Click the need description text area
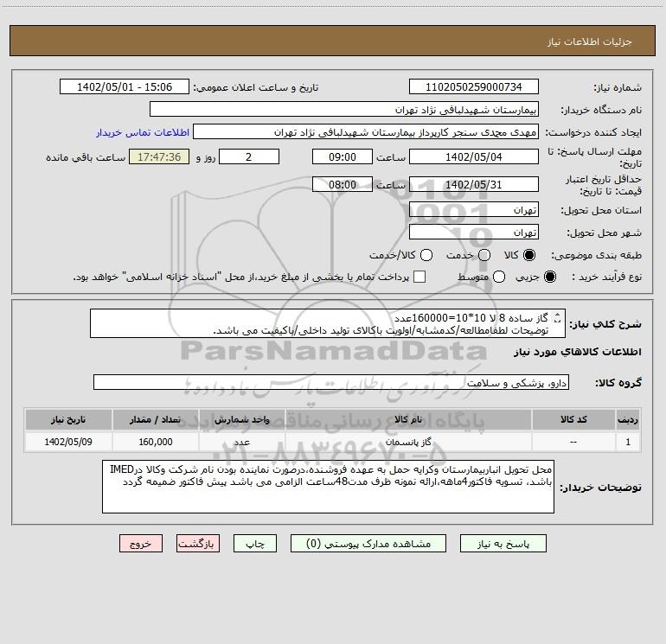The width and height of the screenshot is (666, 644). (328, 323)
